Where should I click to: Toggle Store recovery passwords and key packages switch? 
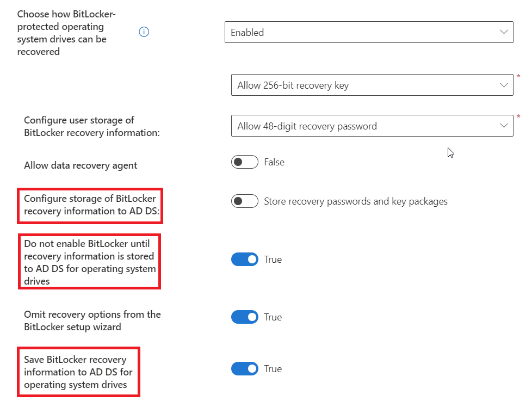[245, 201]
